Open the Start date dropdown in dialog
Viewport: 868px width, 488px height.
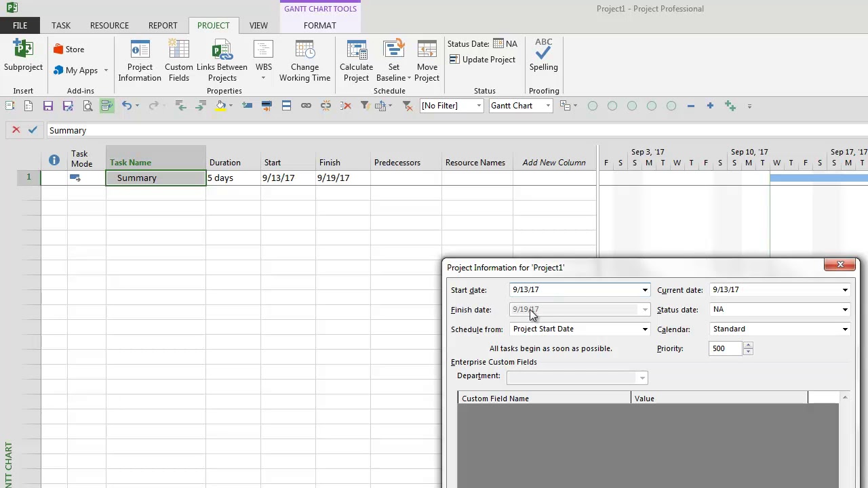pos(644,290)
